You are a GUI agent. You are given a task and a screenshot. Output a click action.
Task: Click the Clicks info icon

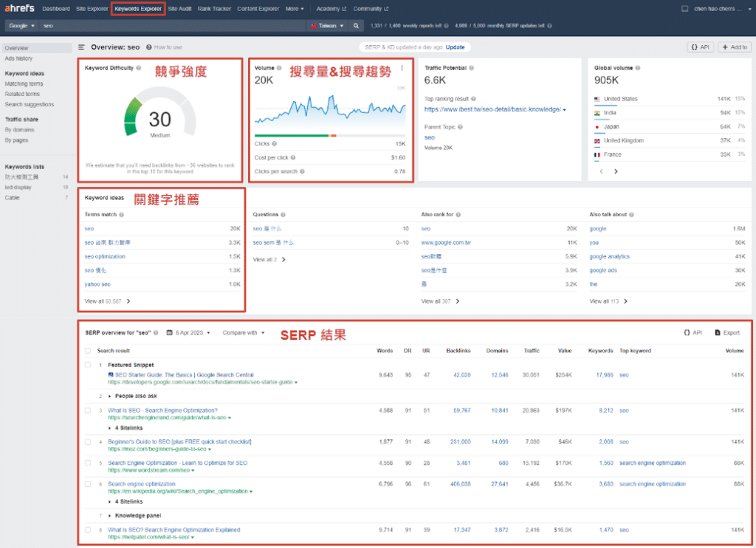pyautogui.click(x=275, y=144)
